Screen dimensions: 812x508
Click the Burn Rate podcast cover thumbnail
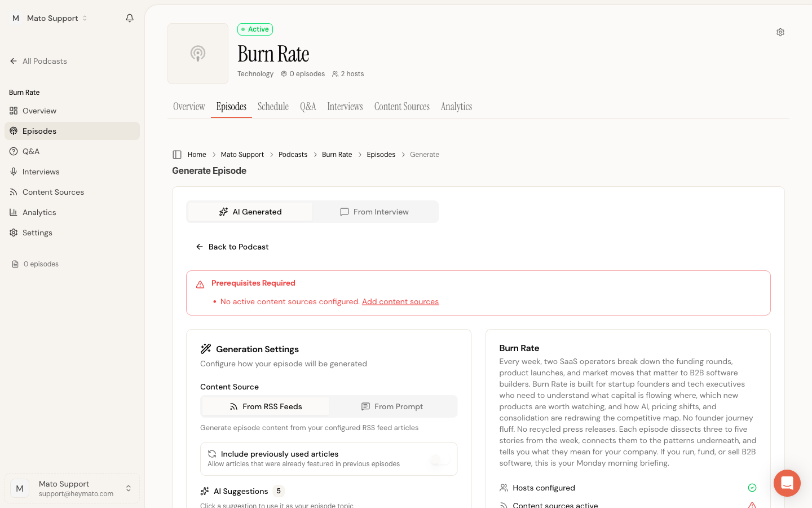click(x=198, y=54)
